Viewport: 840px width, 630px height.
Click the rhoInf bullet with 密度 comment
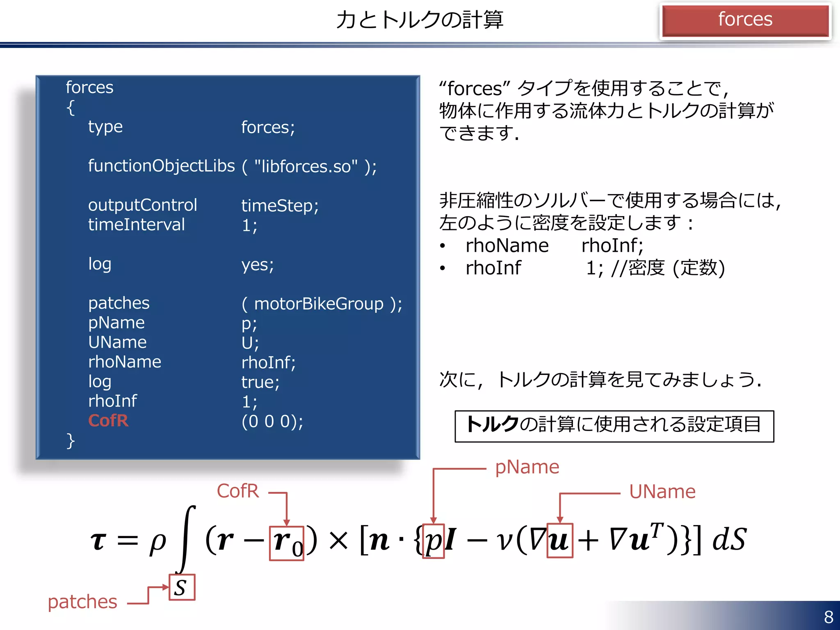(582, 268)
